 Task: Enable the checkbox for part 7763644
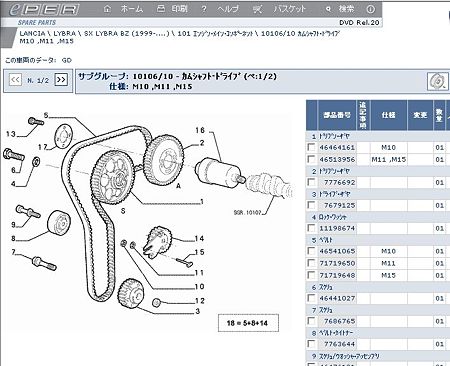tap(311, 343)
